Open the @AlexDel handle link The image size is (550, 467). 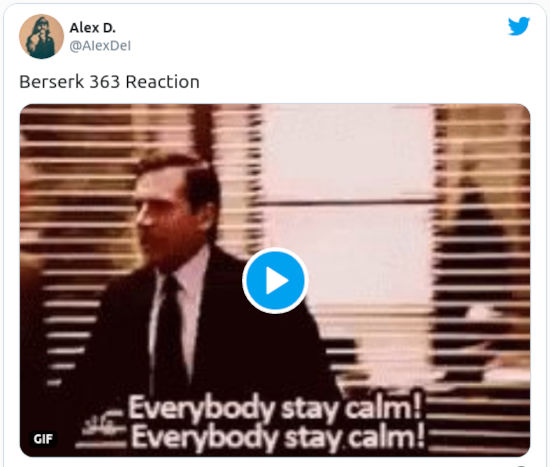coord(100,46)
